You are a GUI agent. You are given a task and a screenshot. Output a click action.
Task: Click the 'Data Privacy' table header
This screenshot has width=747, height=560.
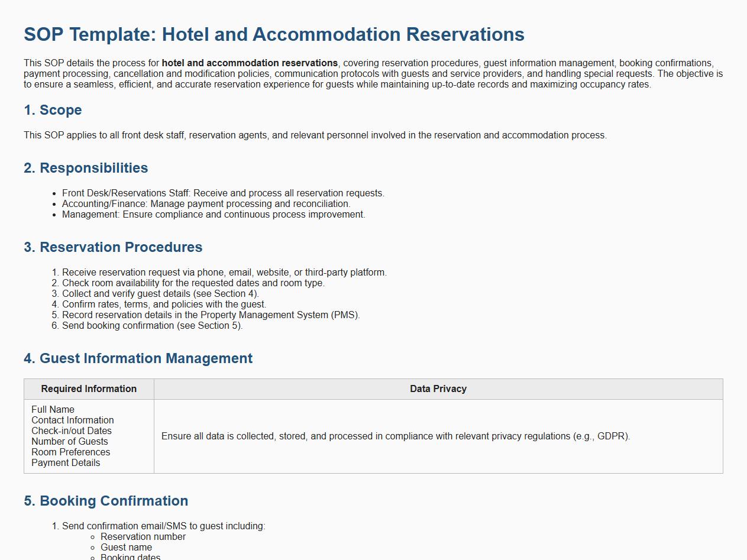click(x=438, y=389)
